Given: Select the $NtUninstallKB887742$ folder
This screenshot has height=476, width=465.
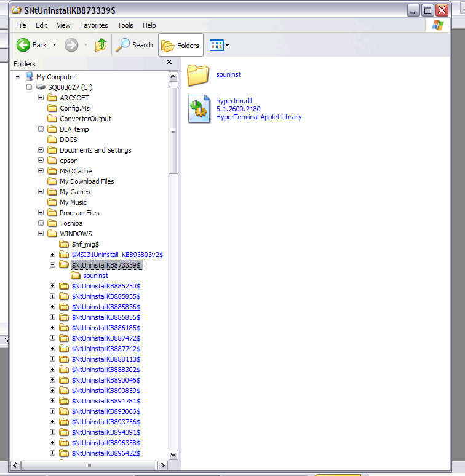Looking at the screenshot, I should (x=100, y=349).
